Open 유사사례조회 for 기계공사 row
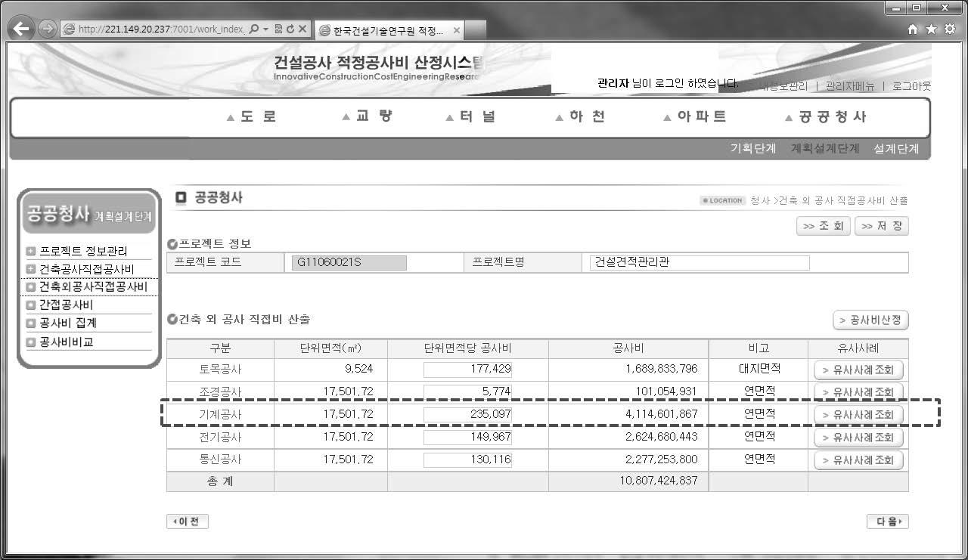968x560 pixels. point(858,415)
